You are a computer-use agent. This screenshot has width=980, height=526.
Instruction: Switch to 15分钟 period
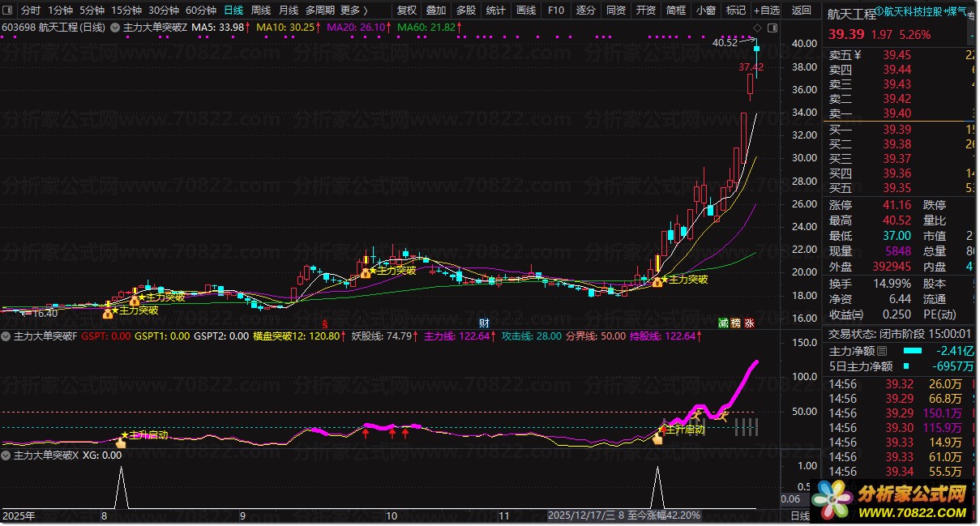tap(126, 11)
